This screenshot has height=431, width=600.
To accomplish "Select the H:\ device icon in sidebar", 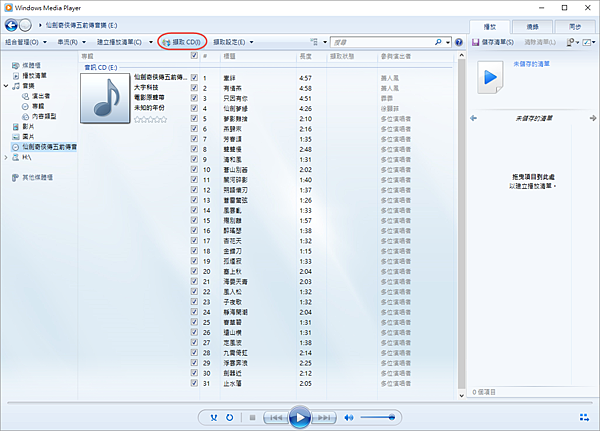I will point(16,157).
